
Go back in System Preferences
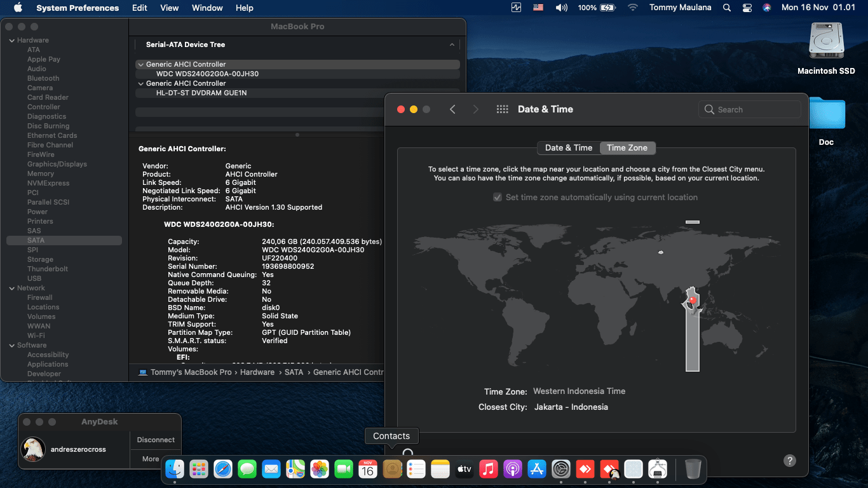452,109
